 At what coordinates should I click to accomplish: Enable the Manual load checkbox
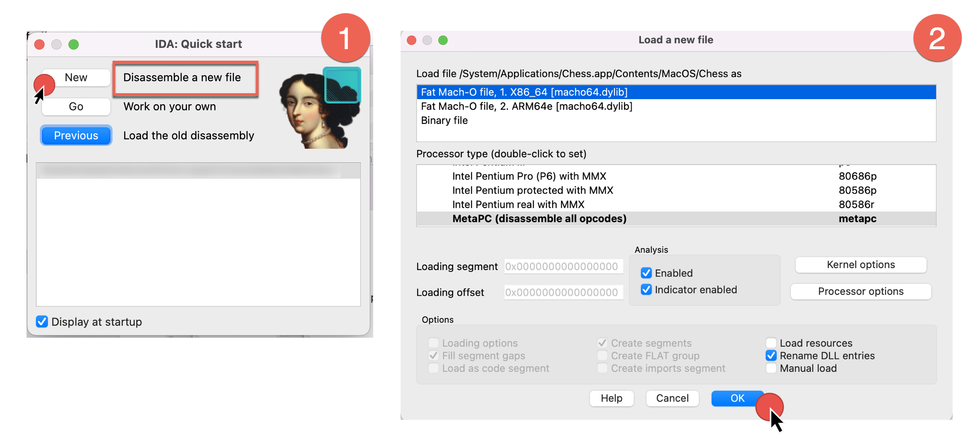[771, 368]
